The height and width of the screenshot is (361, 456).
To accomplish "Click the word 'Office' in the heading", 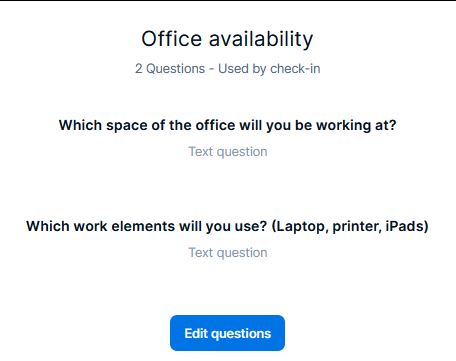I will [172, 39].
